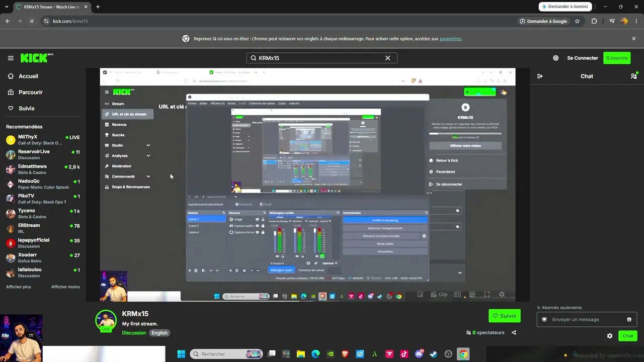Open Chrome media controls icon

tap(612, 21)
